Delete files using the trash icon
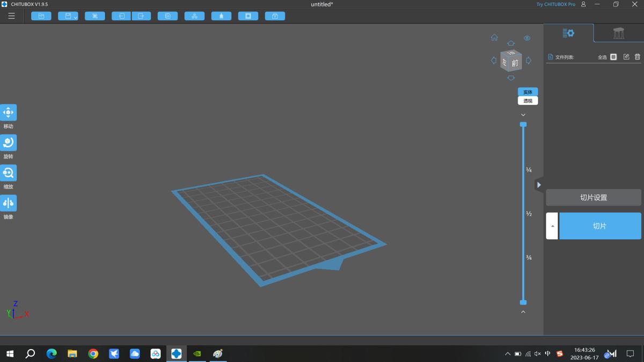Screen dimensions: 644x362 [637, 56]
